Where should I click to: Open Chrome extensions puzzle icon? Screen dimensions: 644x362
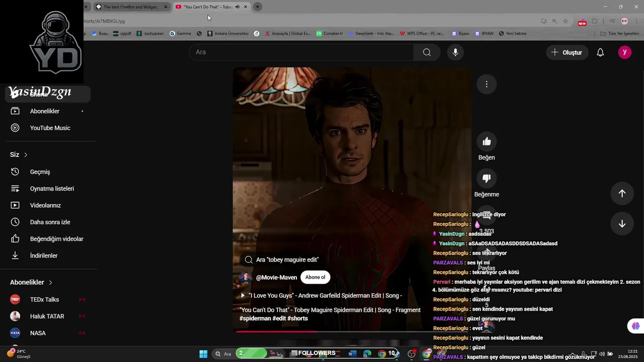pos(595,21)
